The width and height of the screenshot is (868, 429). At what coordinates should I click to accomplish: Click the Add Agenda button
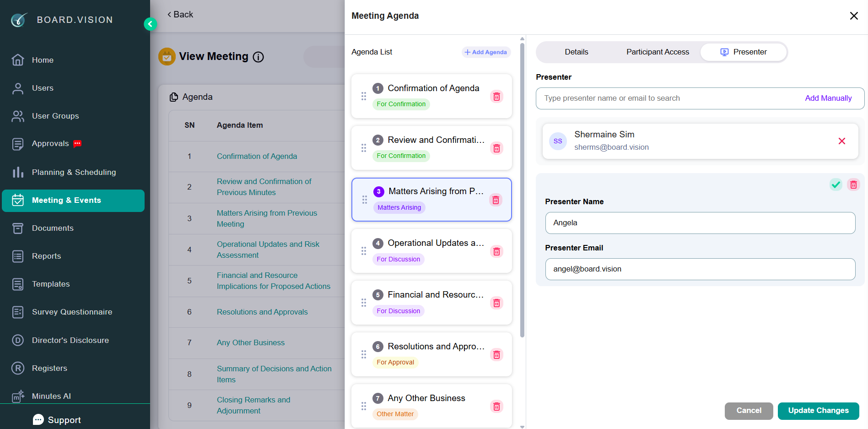tap(486, 52)
